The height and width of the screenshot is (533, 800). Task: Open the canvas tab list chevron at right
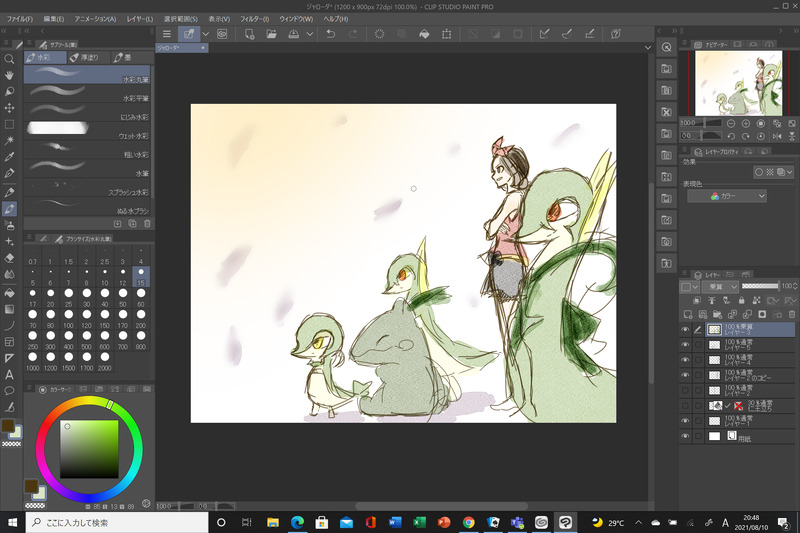tap(648, 48)
